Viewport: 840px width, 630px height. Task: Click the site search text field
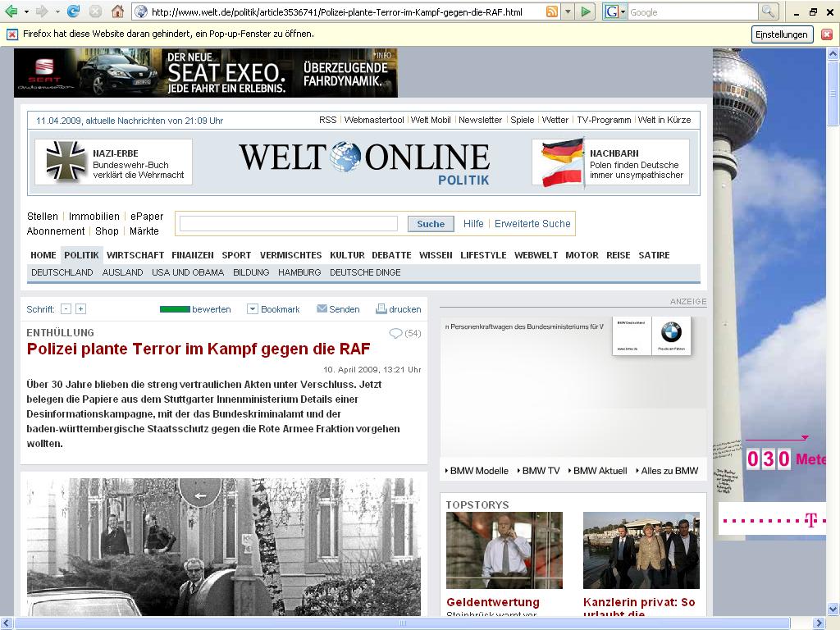pyautogui.click(x=289, y=224)
